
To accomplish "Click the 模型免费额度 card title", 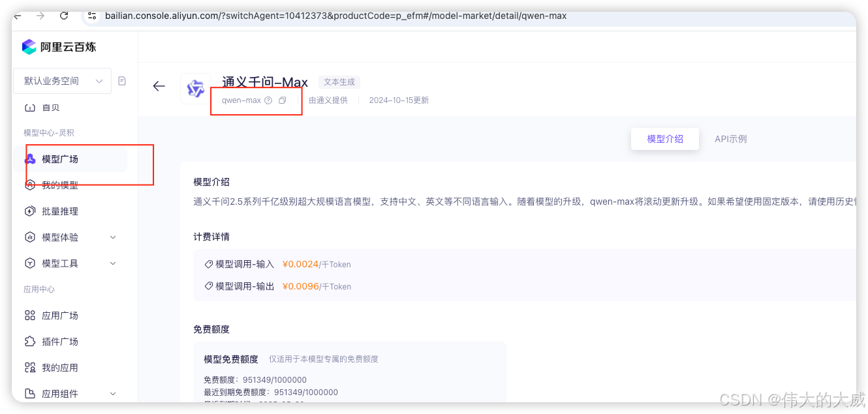I will click(x=231, y=359).
